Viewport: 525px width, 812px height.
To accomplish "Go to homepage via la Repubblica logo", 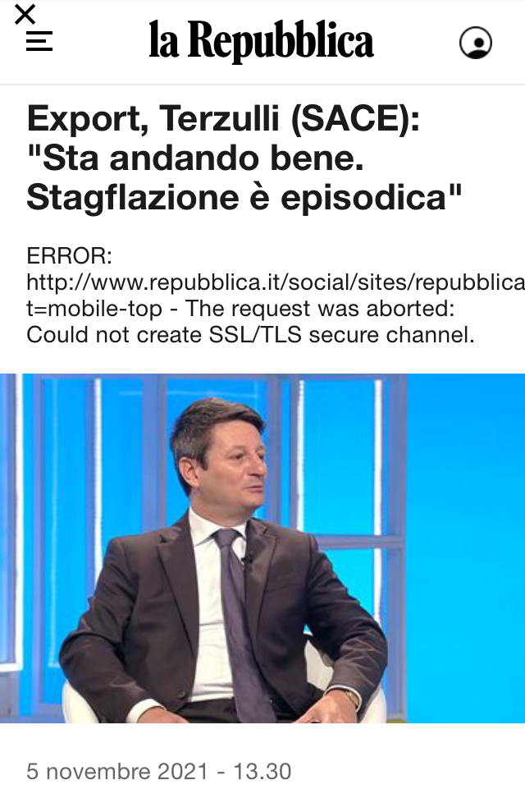I will 261,41.
